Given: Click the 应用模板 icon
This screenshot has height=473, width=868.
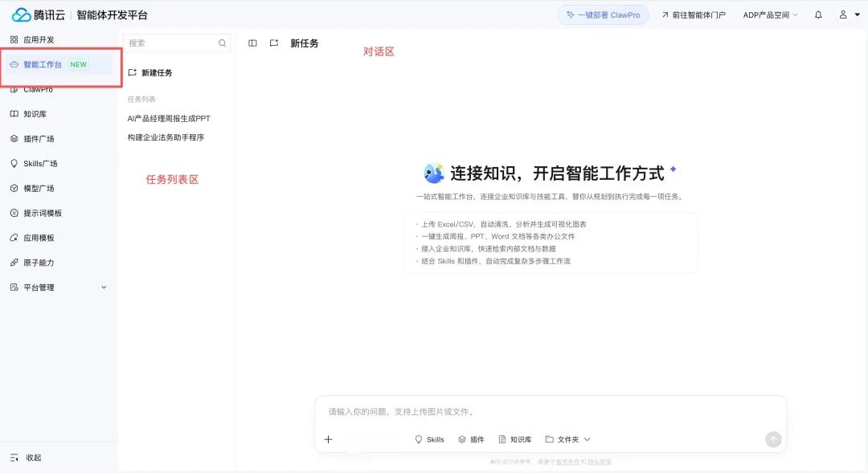Looking at the screenshot, I should coord(14,238).
